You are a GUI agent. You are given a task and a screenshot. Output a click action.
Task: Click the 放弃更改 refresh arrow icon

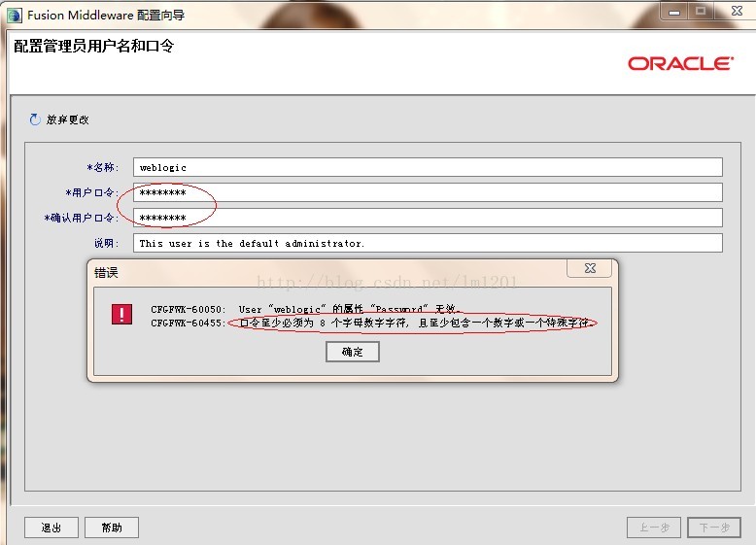pyautogui.click(x=35, y=119)
